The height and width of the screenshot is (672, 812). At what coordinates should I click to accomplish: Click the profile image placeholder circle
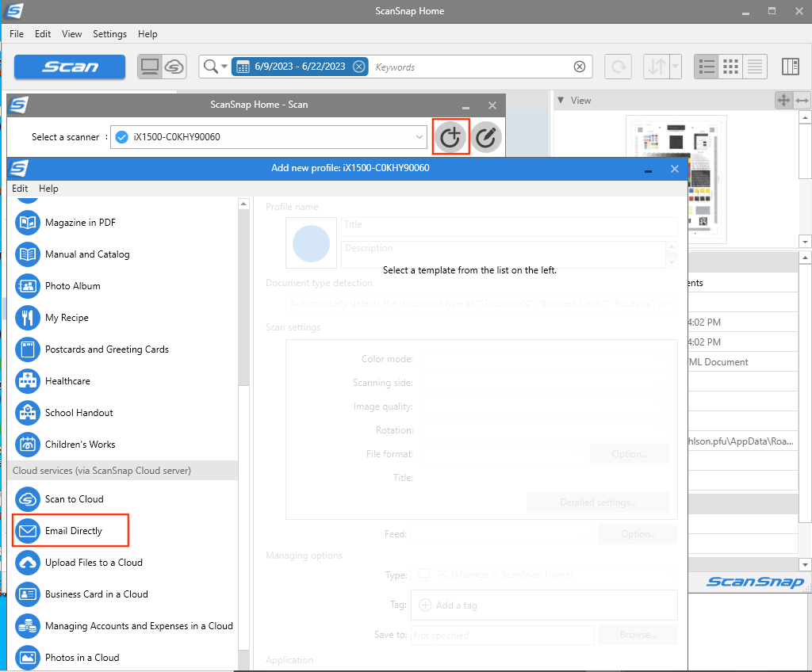(x=311, y=243)
